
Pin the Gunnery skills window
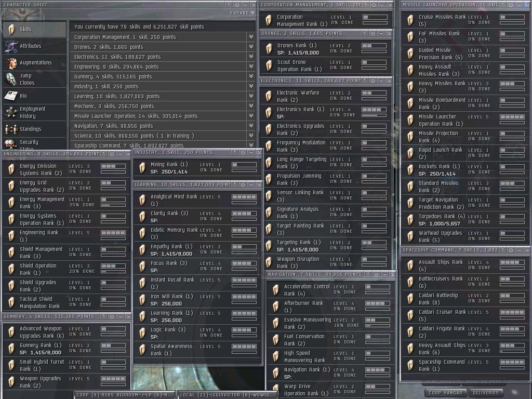click(112, 316)
